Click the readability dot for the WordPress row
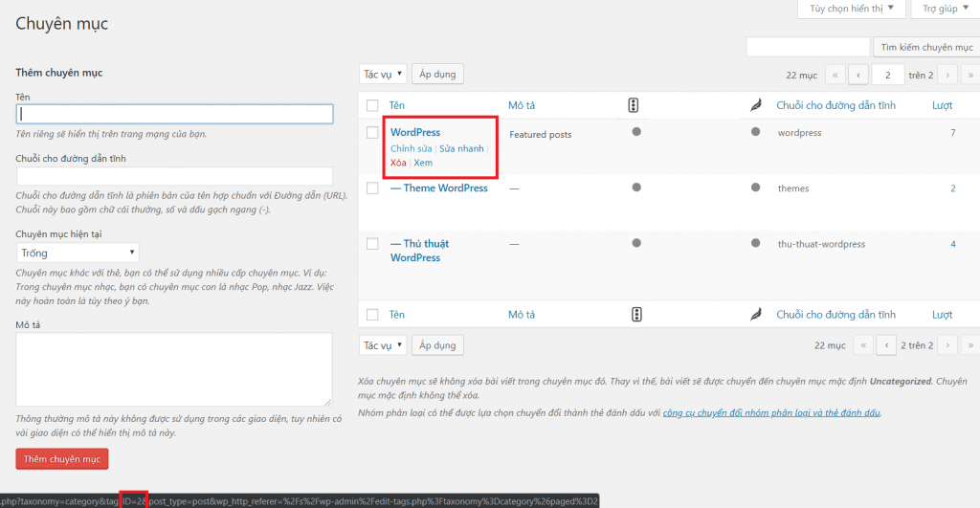 (756, 132)
